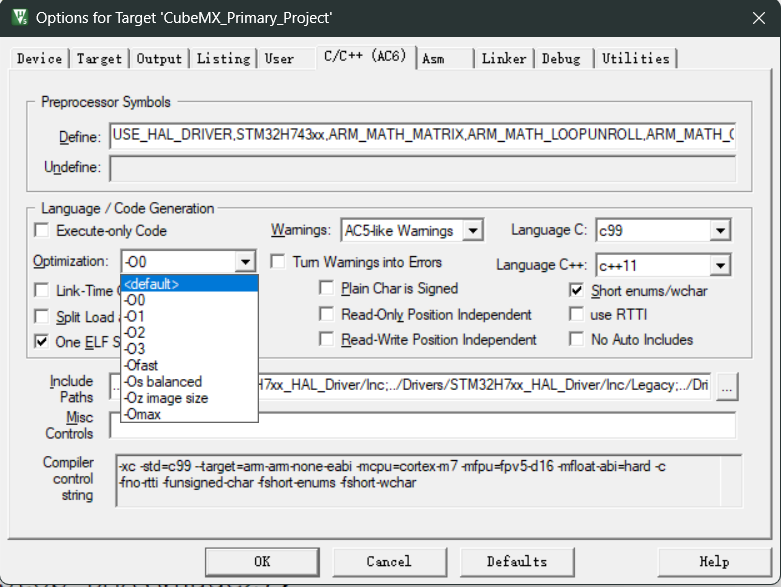The height and width of the screenshot is (587, 781).
Task: Select -Os balanced optimization
Action: pos(189,382)
